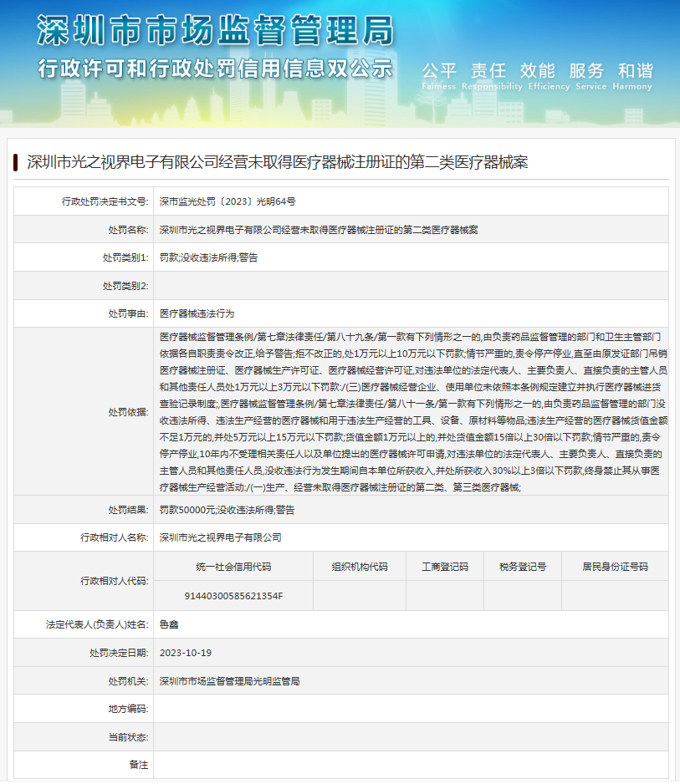Image resolution: width=680 pixels, height=784 pixels.
Task: Click the 行政处罚决定书文号 label
Action: pos(105,201)
